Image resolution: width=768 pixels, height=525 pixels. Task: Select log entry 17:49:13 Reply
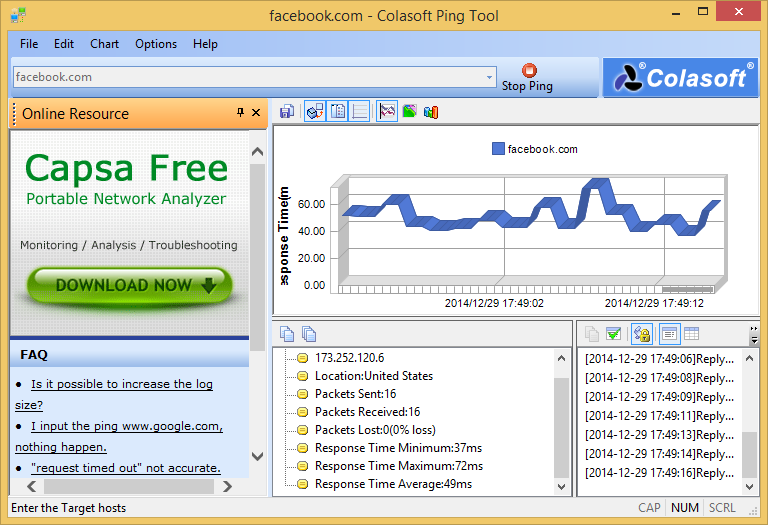pyautogui.click(x=659, y=435)
